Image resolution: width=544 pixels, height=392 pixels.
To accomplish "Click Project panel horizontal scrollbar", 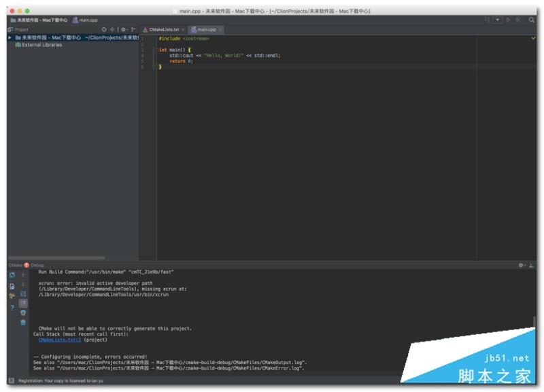I will pyautogui.click(x=56, y=258).
